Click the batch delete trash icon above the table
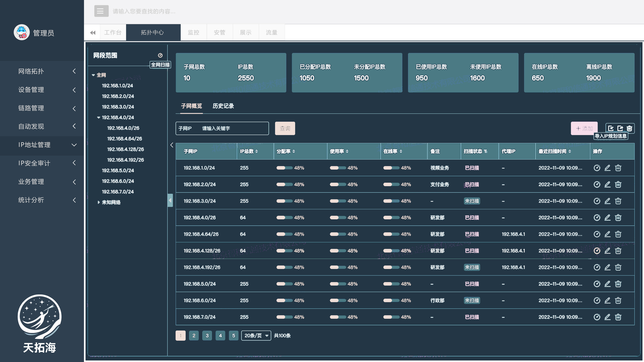This screenshot has width=644, height=362. click(629, 128)
